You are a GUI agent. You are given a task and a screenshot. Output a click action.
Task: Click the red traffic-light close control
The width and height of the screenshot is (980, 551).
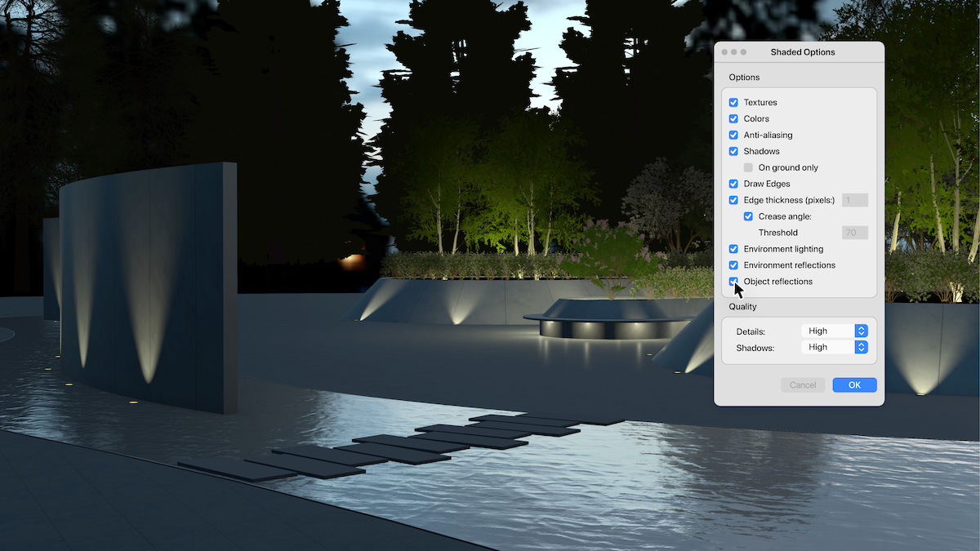(x=724, y=51)
